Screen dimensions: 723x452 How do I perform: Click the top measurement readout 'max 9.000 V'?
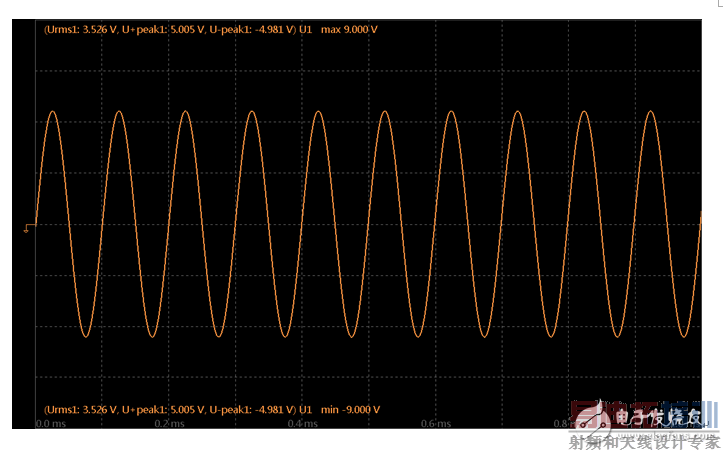349,30
